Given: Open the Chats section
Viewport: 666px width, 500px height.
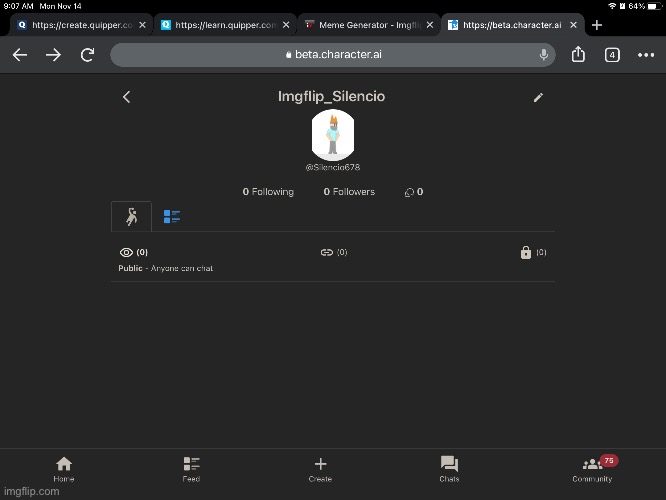Looking at the screenshot, I should 449,468.
